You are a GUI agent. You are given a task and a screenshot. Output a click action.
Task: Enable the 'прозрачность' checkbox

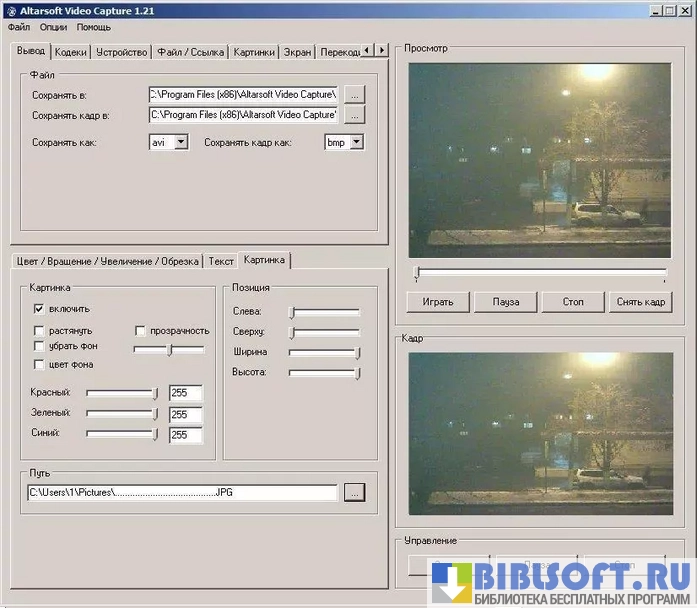point(141,330)
